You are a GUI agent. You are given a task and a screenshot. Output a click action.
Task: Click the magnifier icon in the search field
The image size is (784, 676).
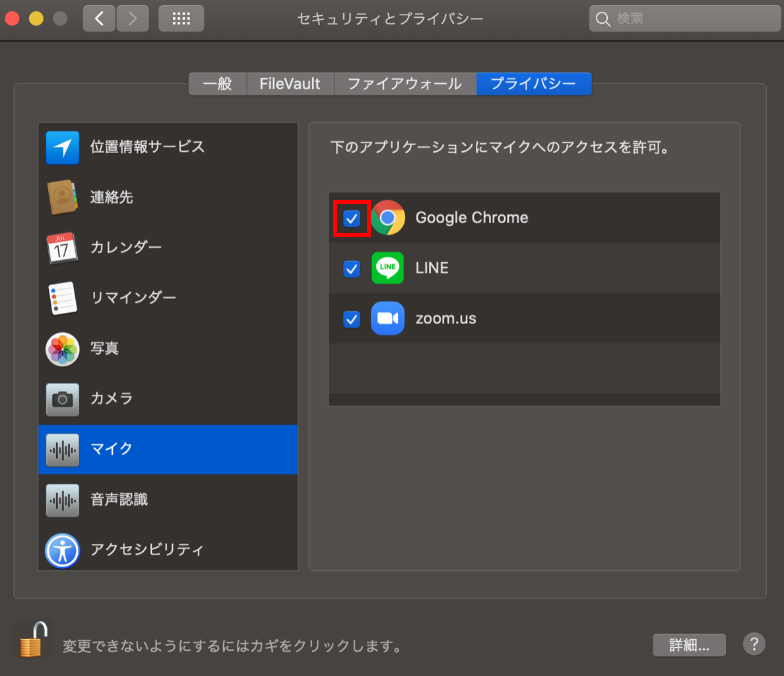(603, 19)
